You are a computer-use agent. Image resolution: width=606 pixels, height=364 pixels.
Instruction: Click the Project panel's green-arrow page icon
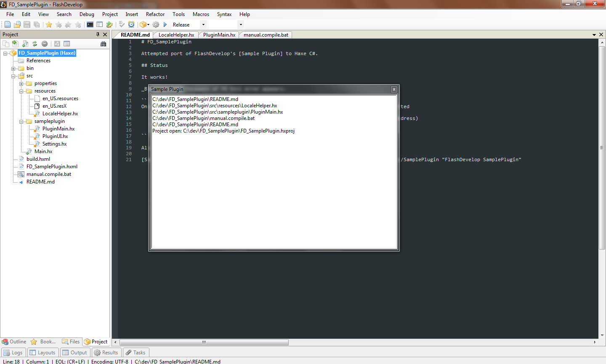16,43
